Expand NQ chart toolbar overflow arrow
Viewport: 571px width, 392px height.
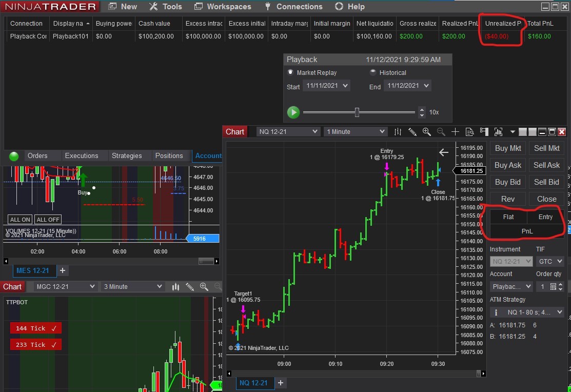(x=513, y=132)
